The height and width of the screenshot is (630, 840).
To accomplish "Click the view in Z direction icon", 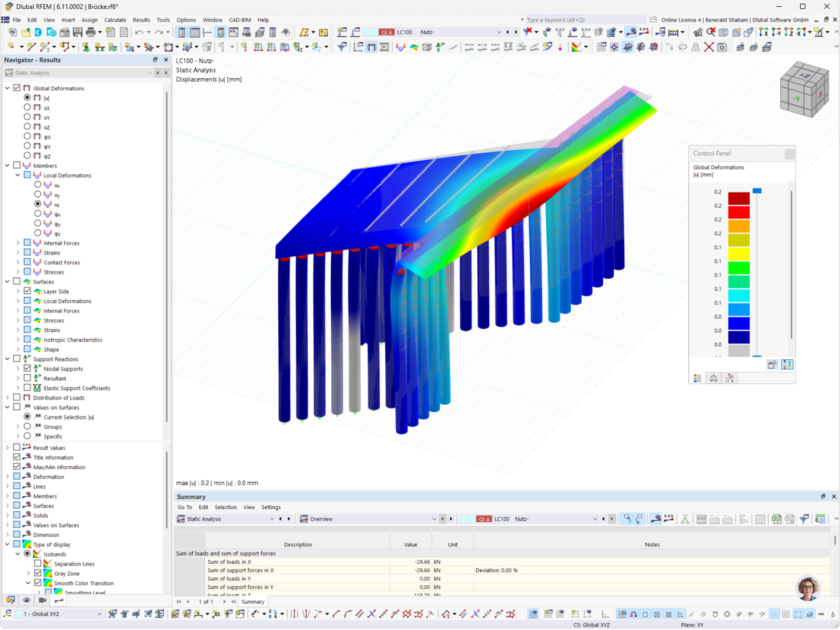I will [789, 33].
